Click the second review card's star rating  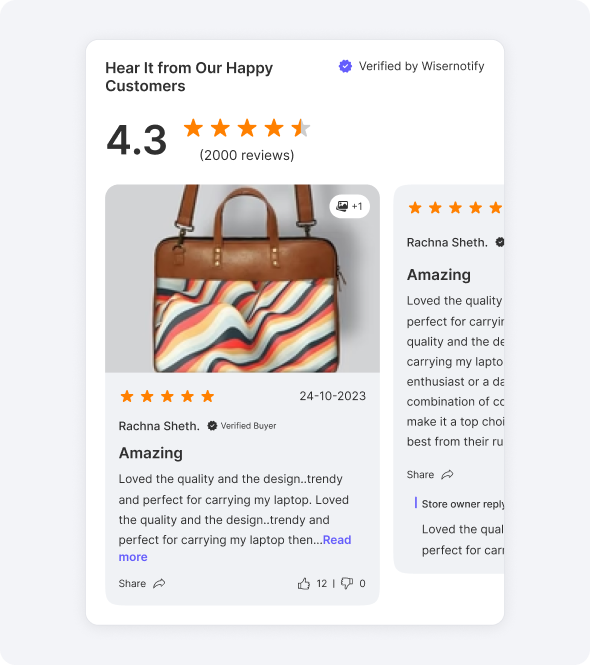tap(456, 208)
